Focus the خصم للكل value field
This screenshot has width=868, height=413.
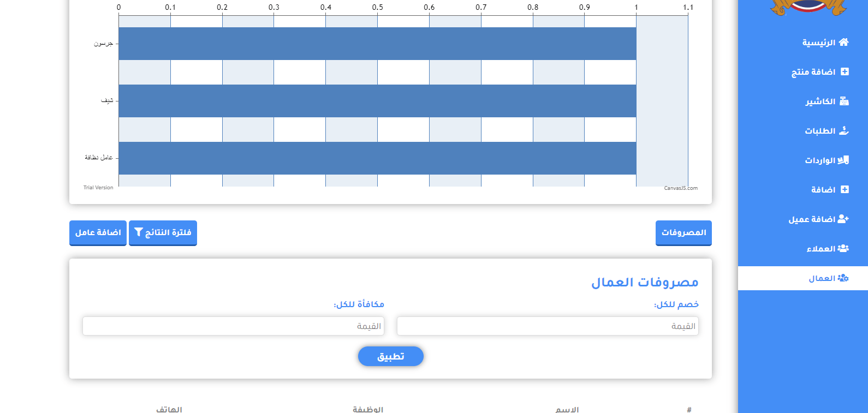click(x=548, y=326)
